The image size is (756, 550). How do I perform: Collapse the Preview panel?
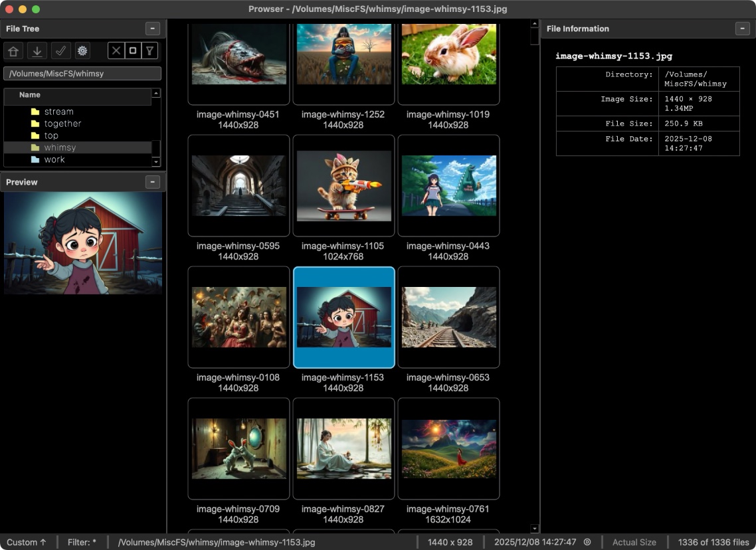pos(152,182)
